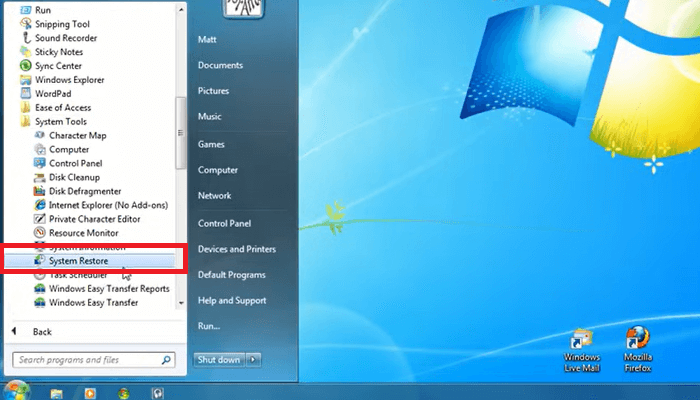
Task: Click Windows Media Player taskbar icon
Action: (87, 390)
